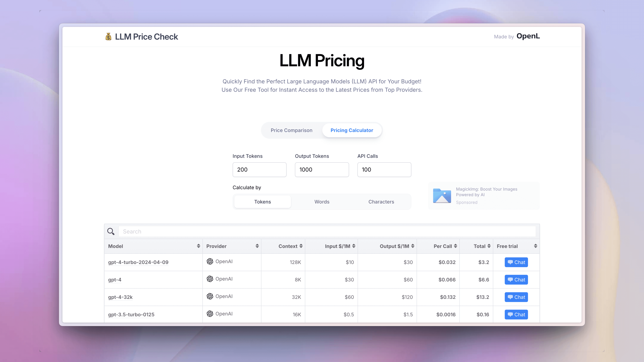644x362 pixels.
Task: Click the Input Tokens field
Action: pyautogui.click(x=259, y=170)
